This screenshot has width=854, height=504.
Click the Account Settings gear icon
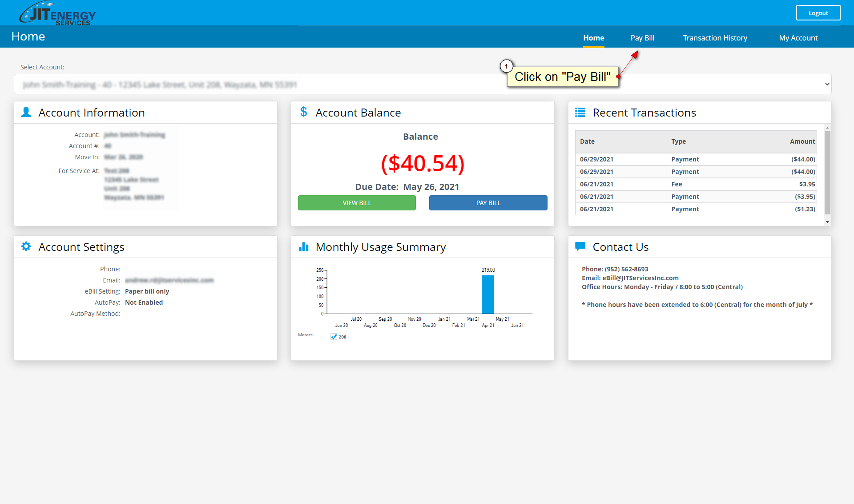[x=26, y=246]
